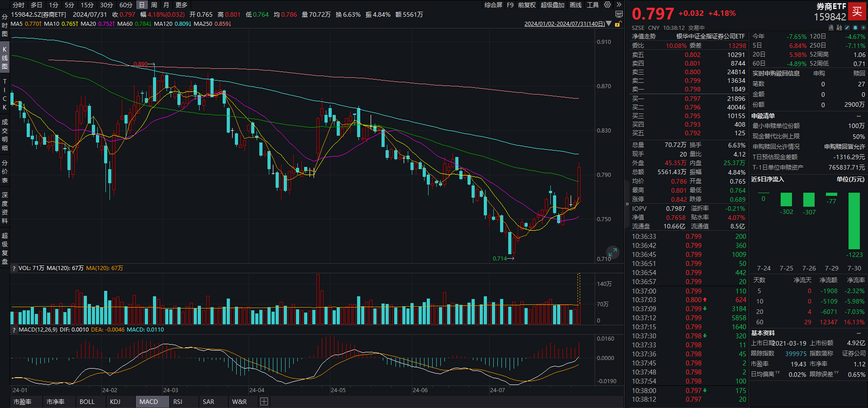Image resolution: width=868 pixels, height=408 pixels.
Task: Open chart settings gear icon
Action: [607, 5]
